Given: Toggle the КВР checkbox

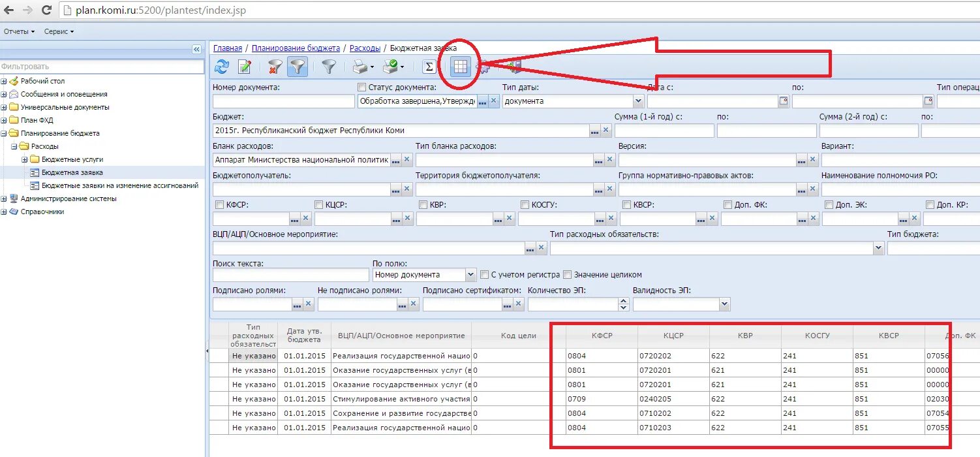Looking at the screenshot, I should click(423, 205).
